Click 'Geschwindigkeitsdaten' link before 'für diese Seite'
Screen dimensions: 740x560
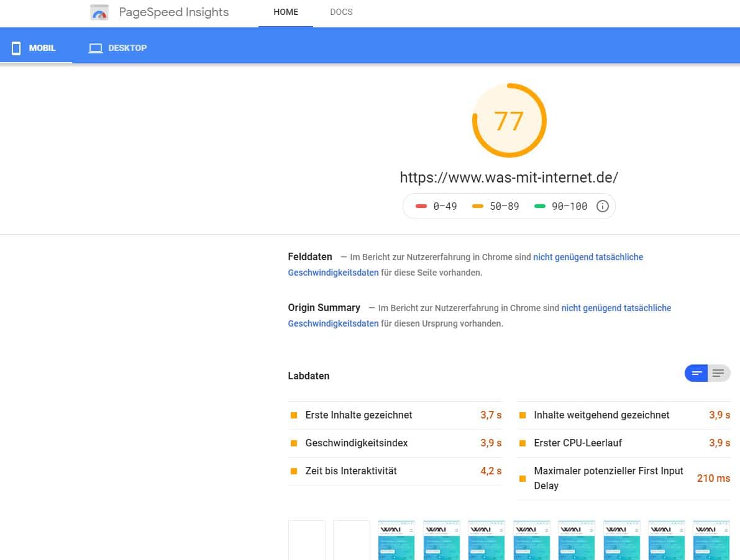[333, 273]
